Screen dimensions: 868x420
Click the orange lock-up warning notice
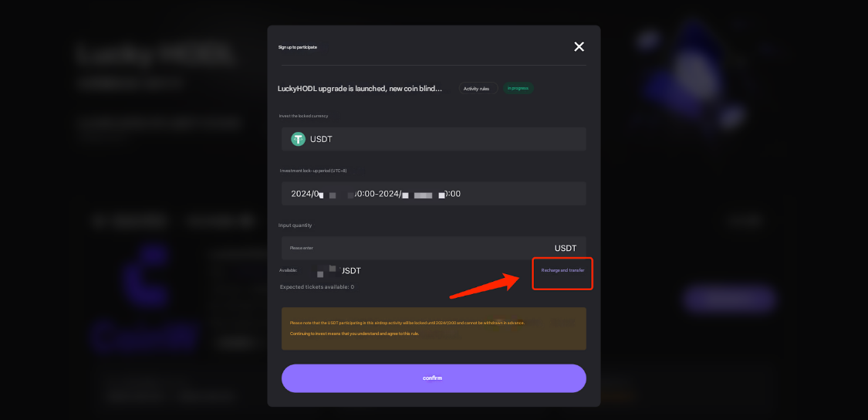[434, 329]
